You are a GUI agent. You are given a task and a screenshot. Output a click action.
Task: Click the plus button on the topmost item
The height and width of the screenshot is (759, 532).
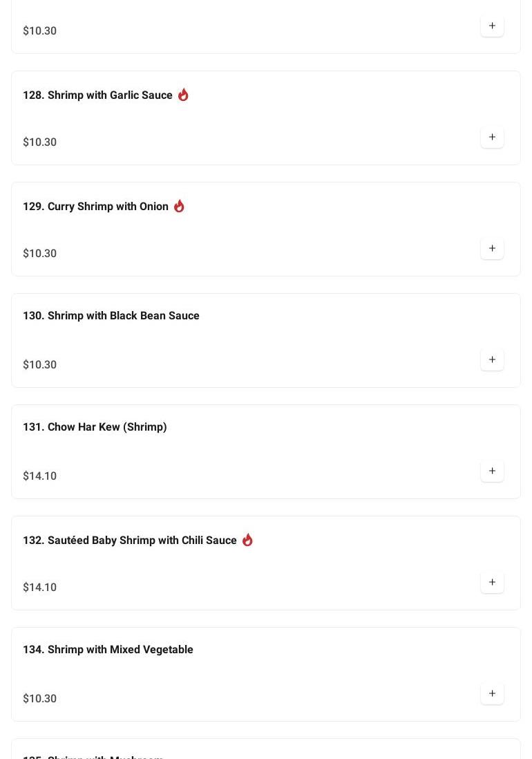point(492,26)
